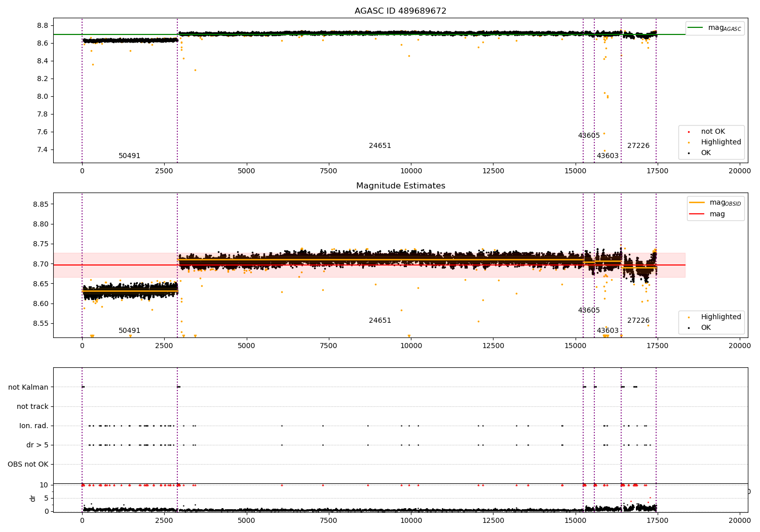Screen dimensions: 760x532
Task: Click label 27226 in Magnitude Estimates plot
Action: 638,321
